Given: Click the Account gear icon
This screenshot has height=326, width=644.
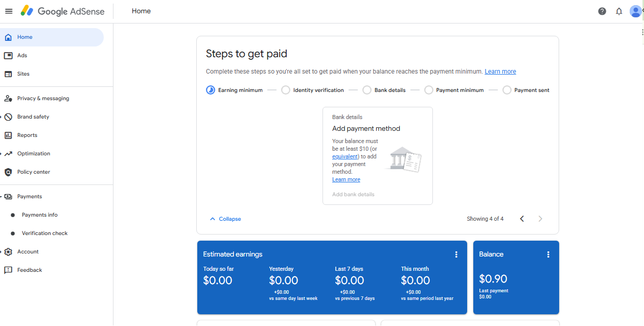Looking at the screenshot, I should point(8,252).
